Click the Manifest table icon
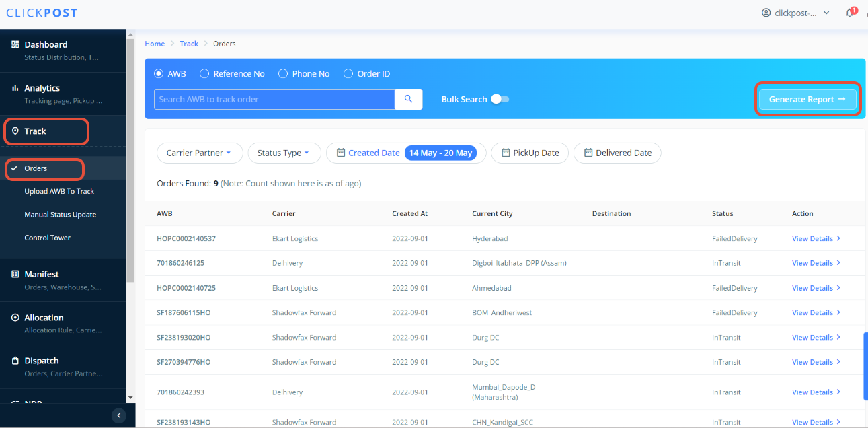The image size is (868, 428). click(x=15, y=274)
